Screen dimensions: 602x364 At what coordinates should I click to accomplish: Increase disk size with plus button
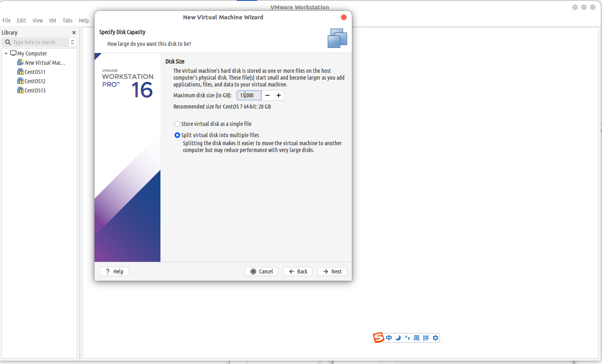click(279, 95)
